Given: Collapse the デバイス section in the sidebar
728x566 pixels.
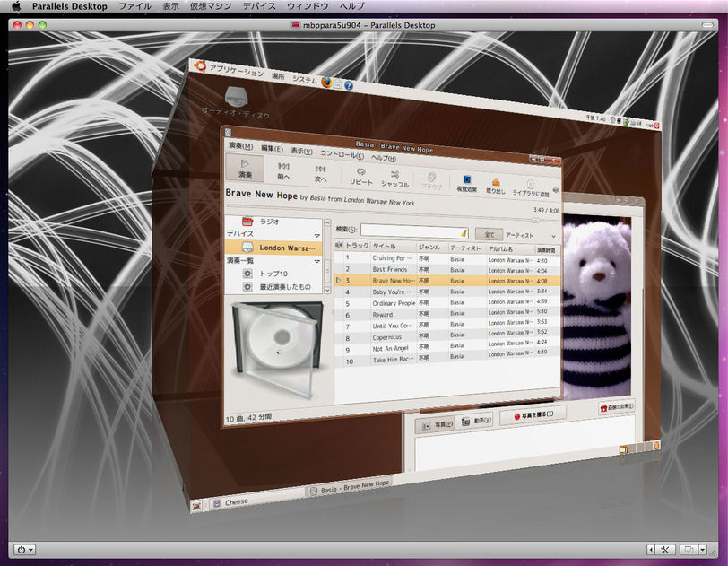Looking at the screenshot, I should [317, 236].
